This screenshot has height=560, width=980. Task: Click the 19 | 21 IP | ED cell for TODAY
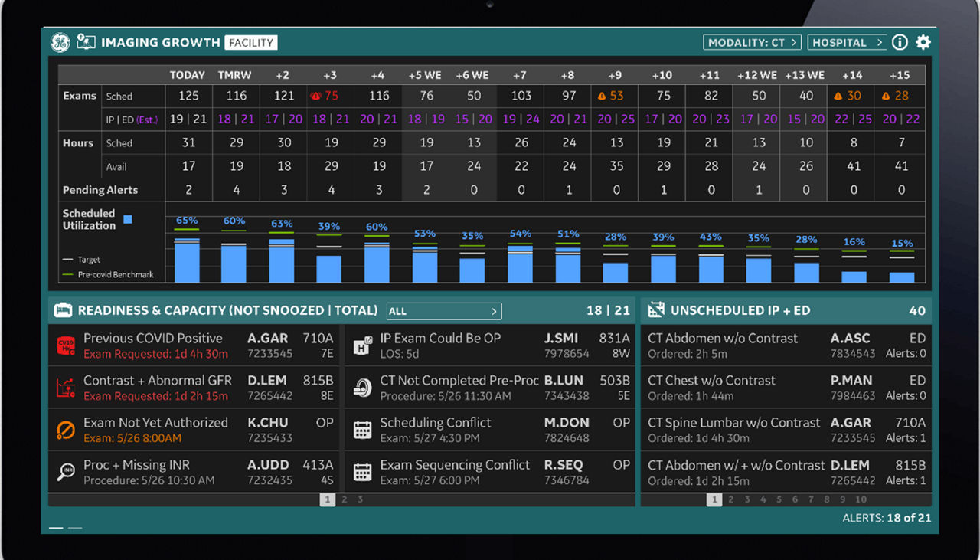[x=188, y=119]
